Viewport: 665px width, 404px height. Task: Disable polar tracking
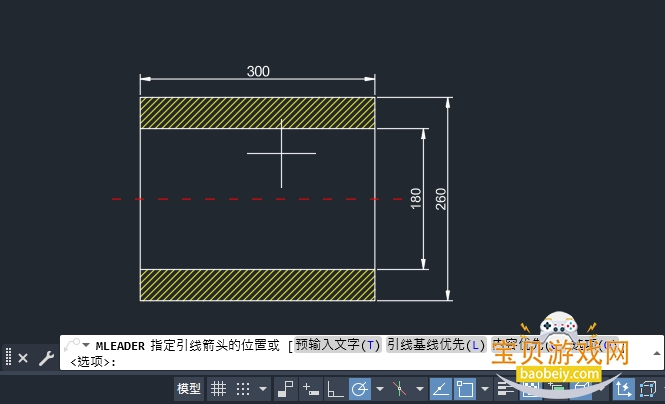coord(360,389)
